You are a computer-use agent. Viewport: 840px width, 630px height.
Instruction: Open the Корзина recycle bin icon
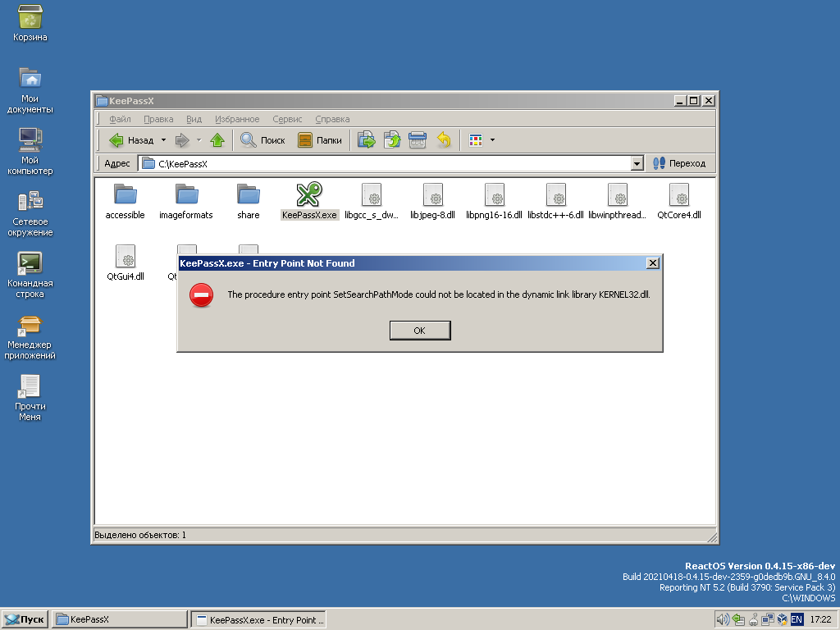(30, 22)
